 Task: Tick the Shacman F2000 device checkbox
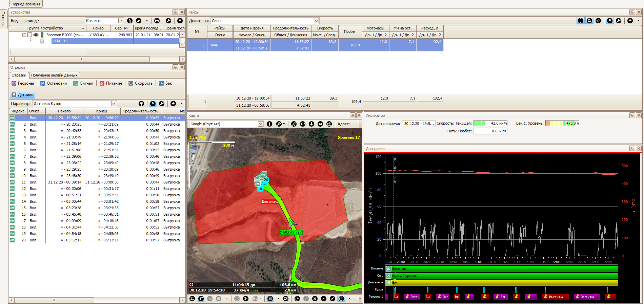pos(29,35)
